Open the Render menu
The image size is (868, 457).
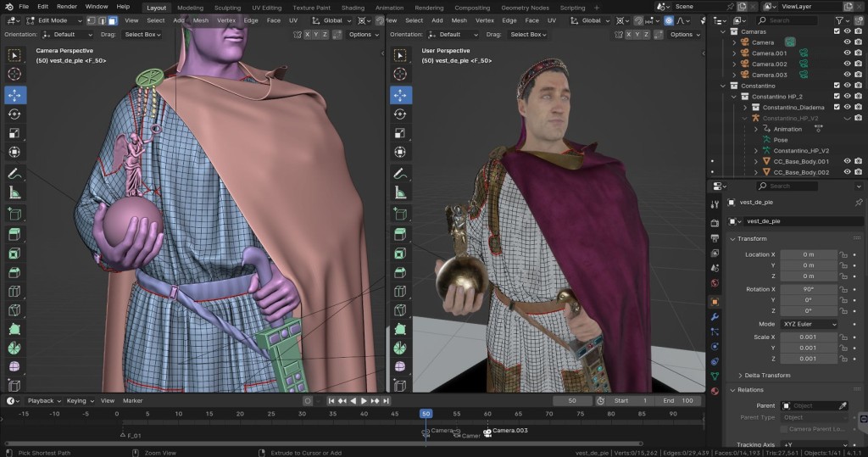click(x=66, y=7)
